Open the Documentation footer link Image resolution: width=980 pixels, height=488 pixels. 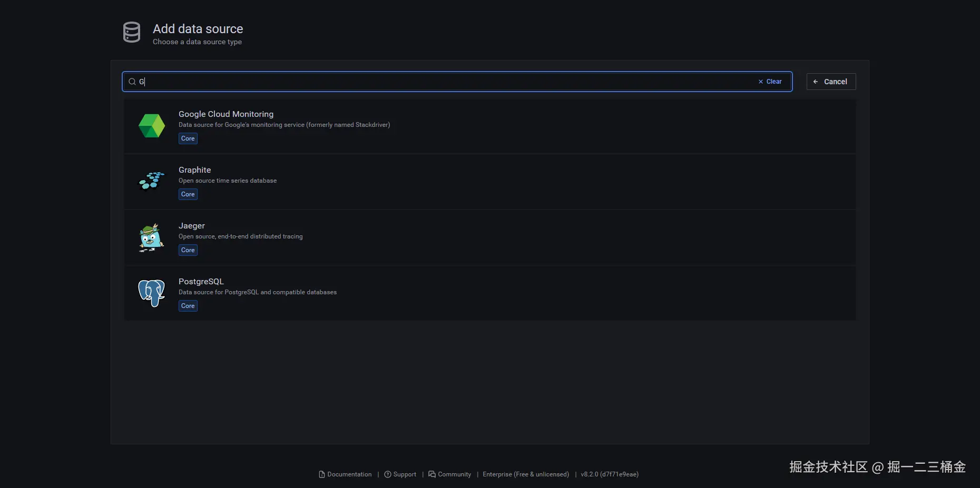coord(345,474)
